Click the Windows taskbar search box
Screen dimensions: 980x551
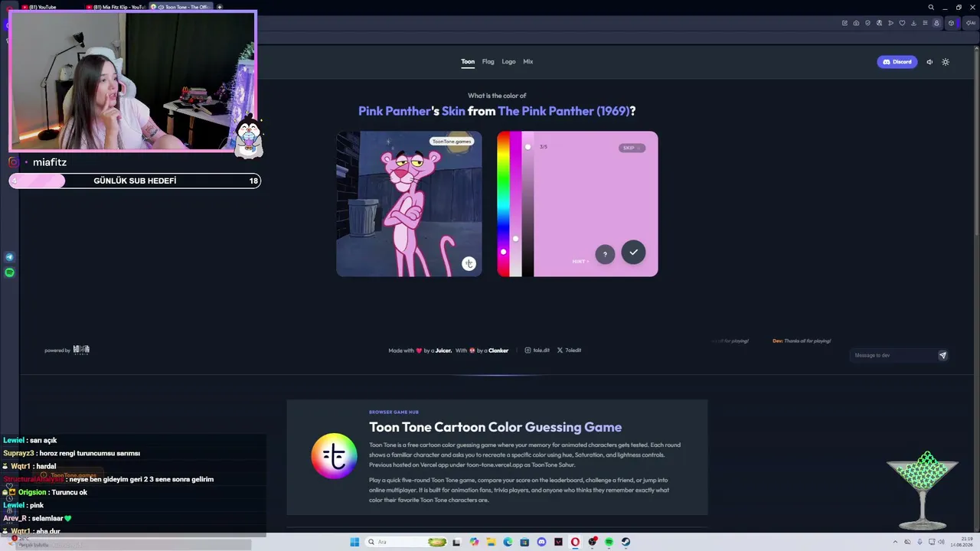(x=405, y=542)
